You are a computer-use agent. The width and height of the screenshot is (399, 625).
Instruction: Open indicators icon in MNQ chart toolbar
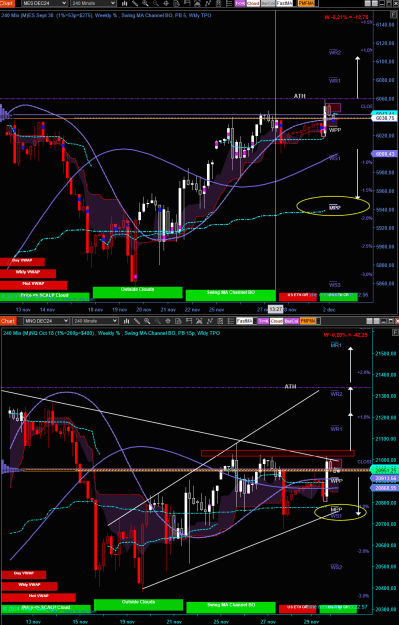tap(210, 321)
